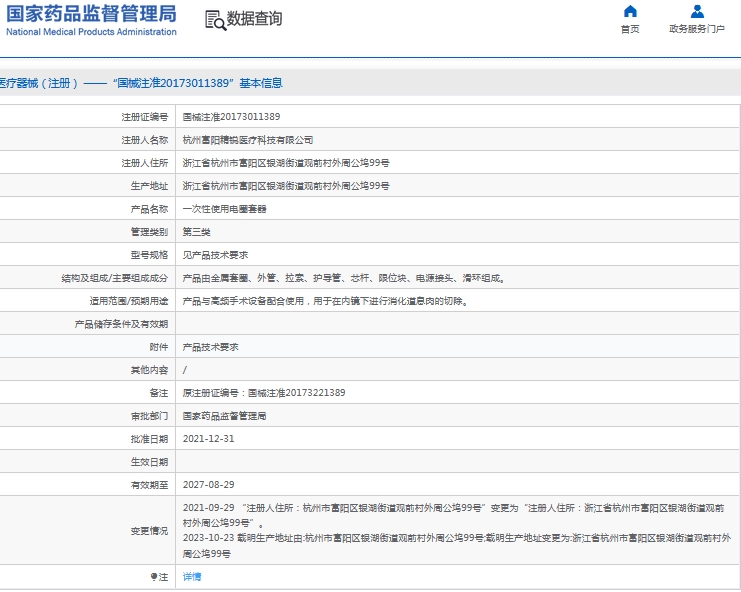Click the 国家药品监督管理局 logo
This screenshot has height=592, width=741.
pyautogui.click(x=91, y=21)
